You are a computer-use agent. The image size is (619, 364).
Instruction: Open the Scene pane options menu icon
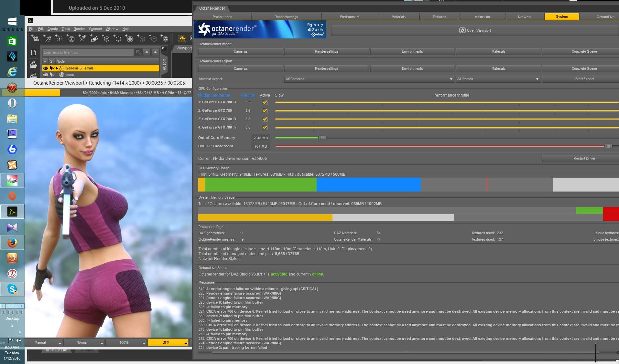pos(165,49)
